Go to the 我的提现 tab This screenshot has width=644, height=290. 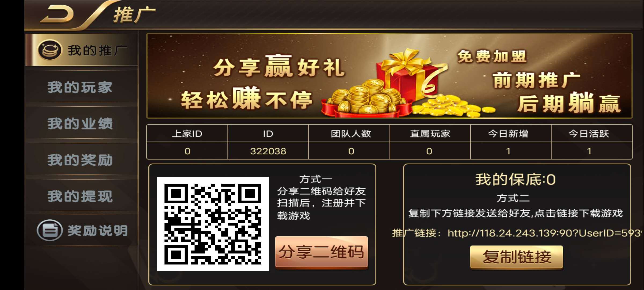(80, 196)
